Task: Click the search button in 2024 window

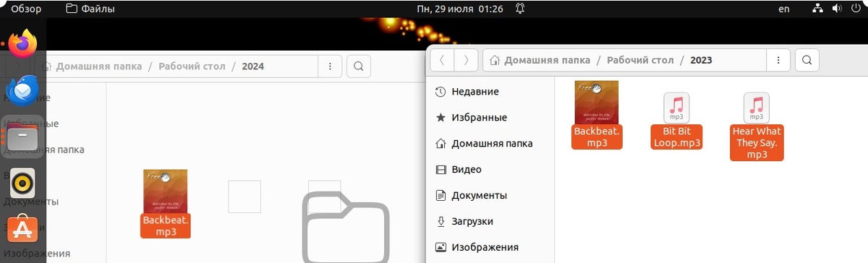Action: tap(358, 66)
